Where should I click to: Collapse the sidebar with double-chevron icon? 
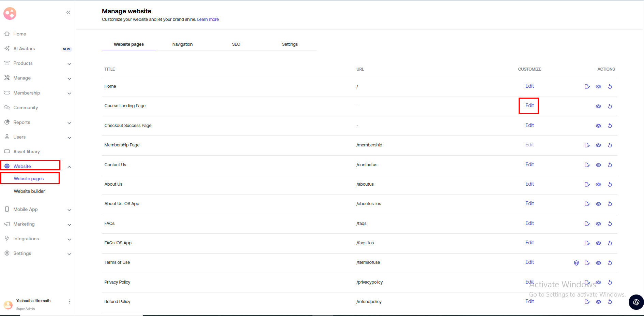click(x=68, y=12)
